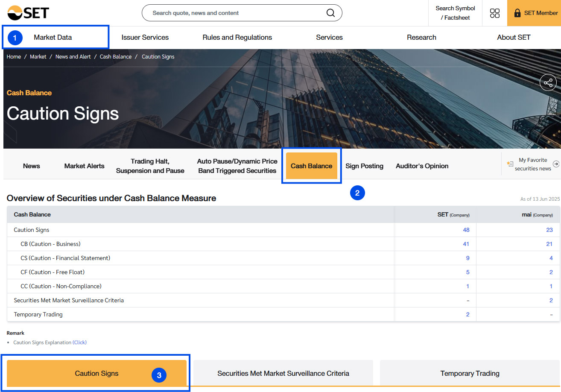Switch to the News tab

[32, 166]
